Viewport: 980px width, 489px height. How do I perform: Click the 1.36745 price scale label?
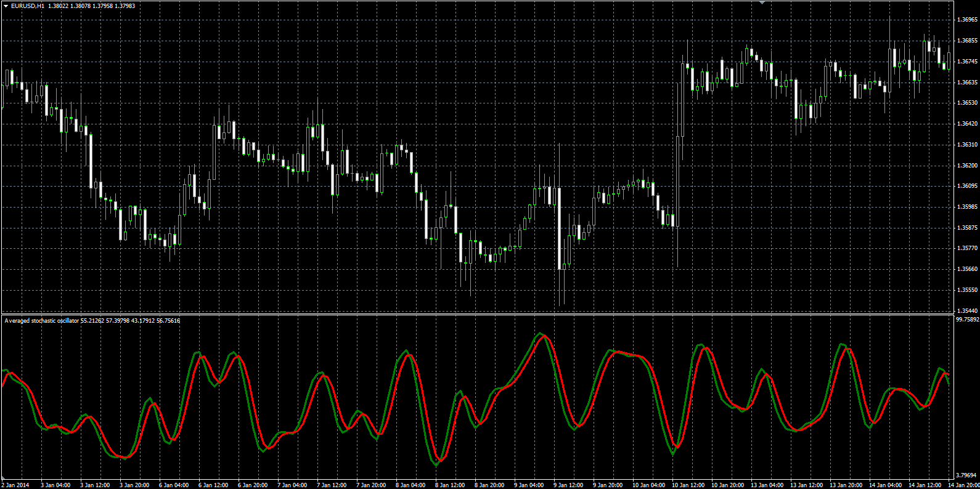967,62
